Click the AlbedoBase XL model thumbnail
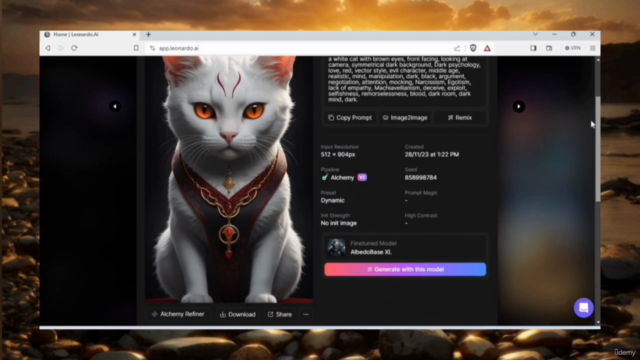 [x=336, y=247]
